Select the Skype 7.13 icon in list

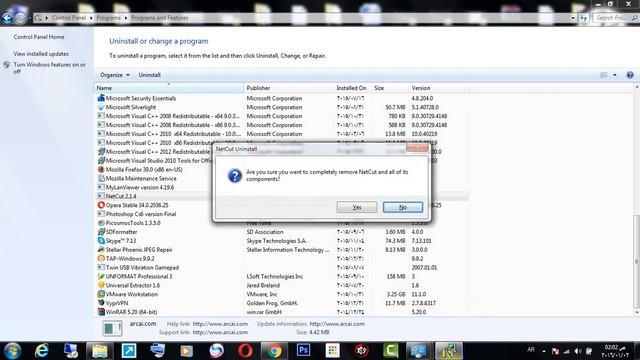tap(101, 241)
